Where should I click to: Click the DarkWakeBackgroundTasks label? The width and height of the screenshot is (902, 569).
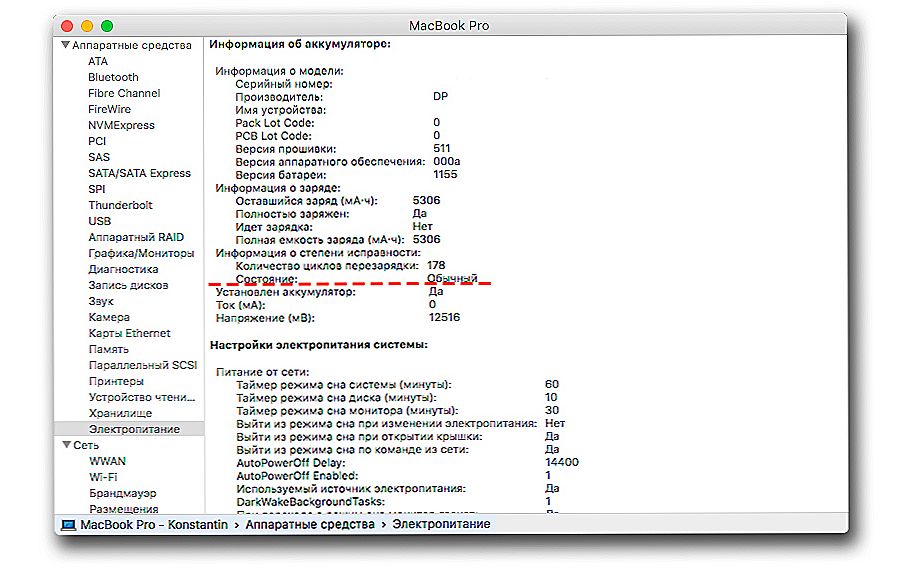coord(310,502)
